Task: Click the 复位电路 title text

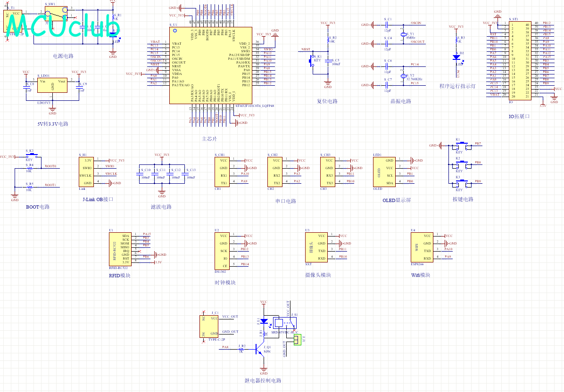Action: pos(327,101)
